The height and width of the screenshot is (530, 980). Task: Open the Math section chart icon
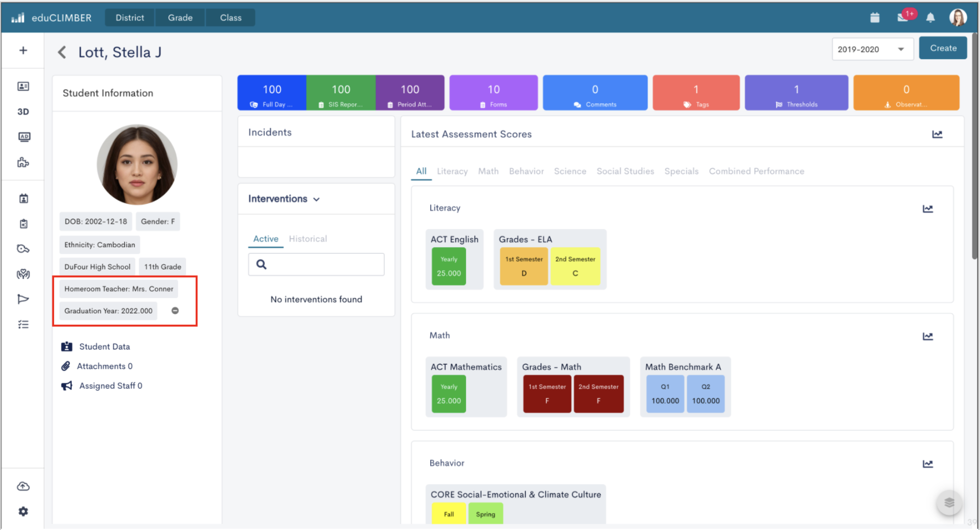[928, 336]
